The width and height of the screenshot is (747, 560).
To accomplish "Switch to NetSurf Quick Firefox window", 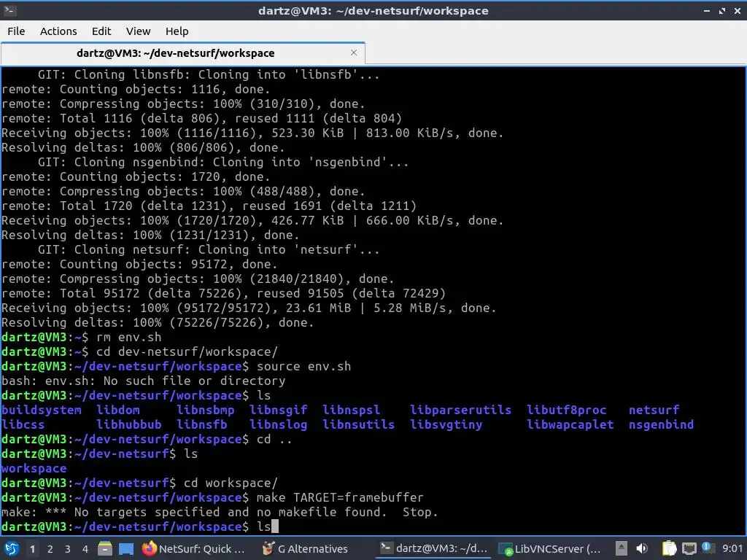I will click(x=194, y=548).
